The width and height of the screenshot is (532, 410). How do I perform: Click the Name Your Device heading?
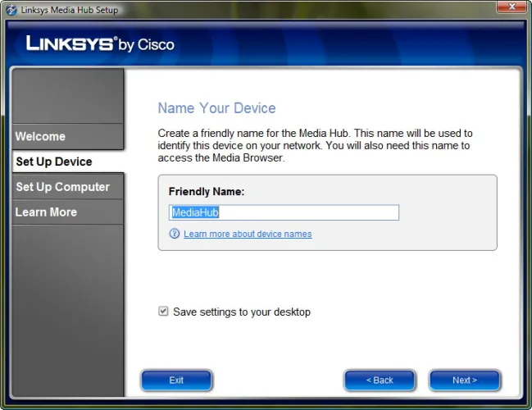[x=216, y=108]
